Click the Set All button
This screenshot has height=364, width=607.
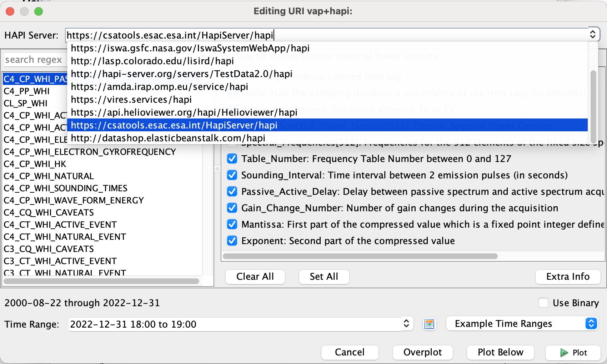pyautogui.click(x=324, y=277)
